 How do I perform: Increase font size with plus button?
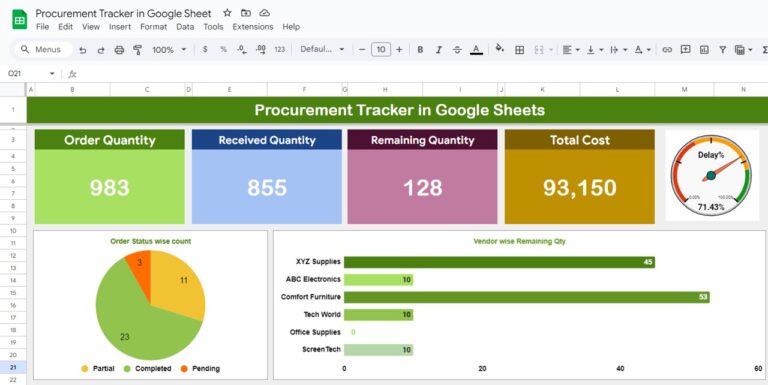pos(399,49)
